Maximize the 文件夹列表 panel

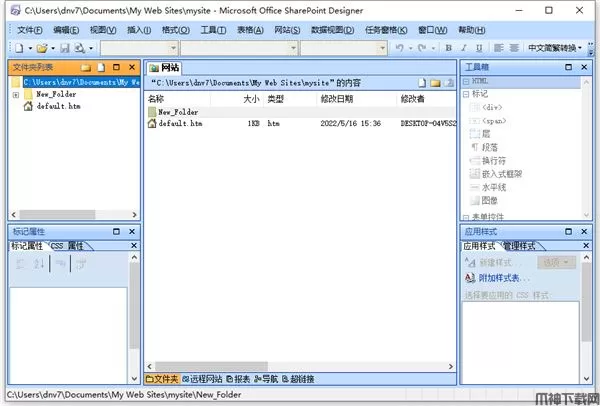click(116, 67)
